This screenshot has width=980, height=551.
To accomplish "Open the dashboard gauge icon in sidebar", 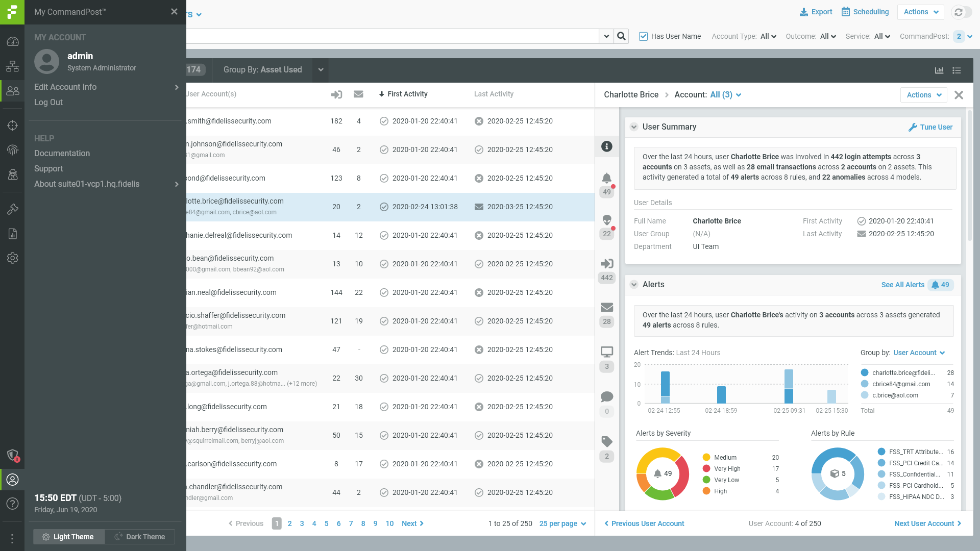I will point(12,42).
